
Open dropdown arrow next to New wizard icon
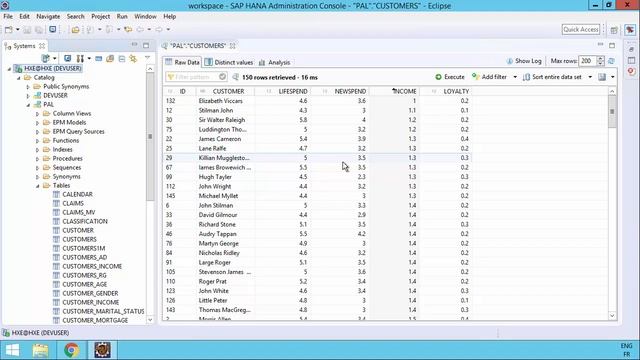(17, 29)
